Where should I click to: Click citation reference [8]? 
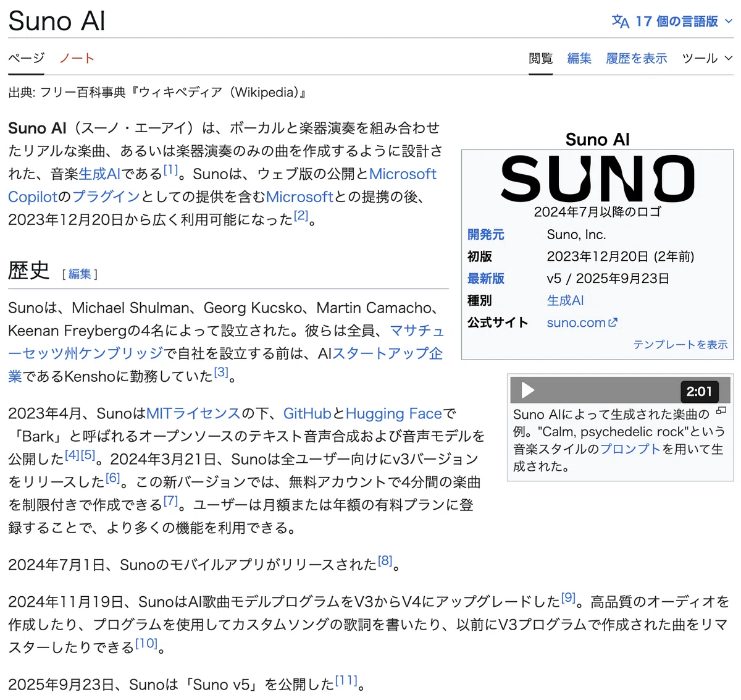385,560
